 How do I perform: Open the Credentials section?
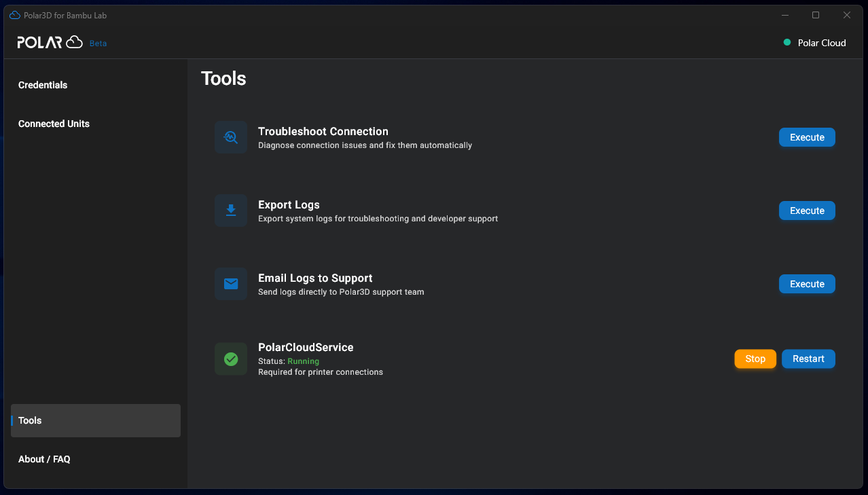43,85
